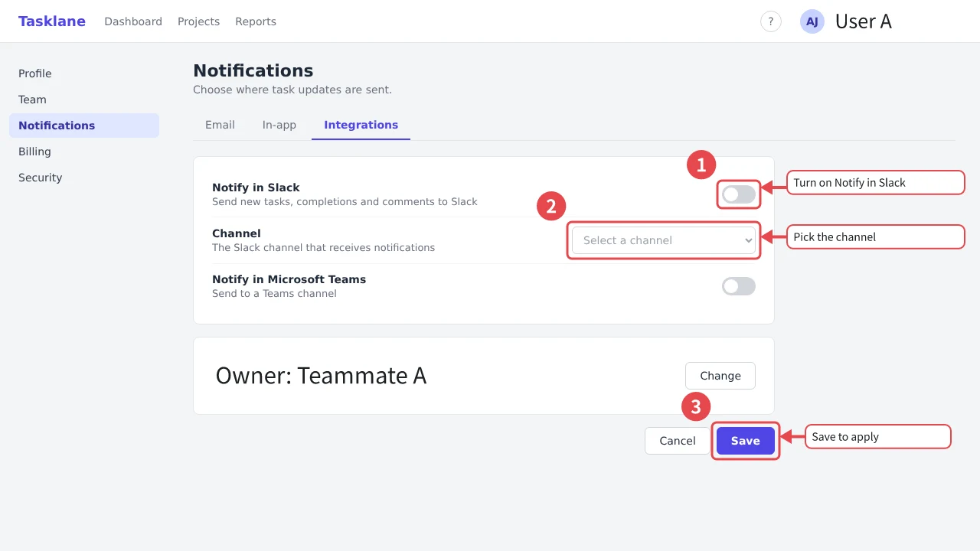The image size is (980, 551).
Task: Click "The Slack channel that receives notifications" text
Action: pyautogui.click(x=323, y=248)
